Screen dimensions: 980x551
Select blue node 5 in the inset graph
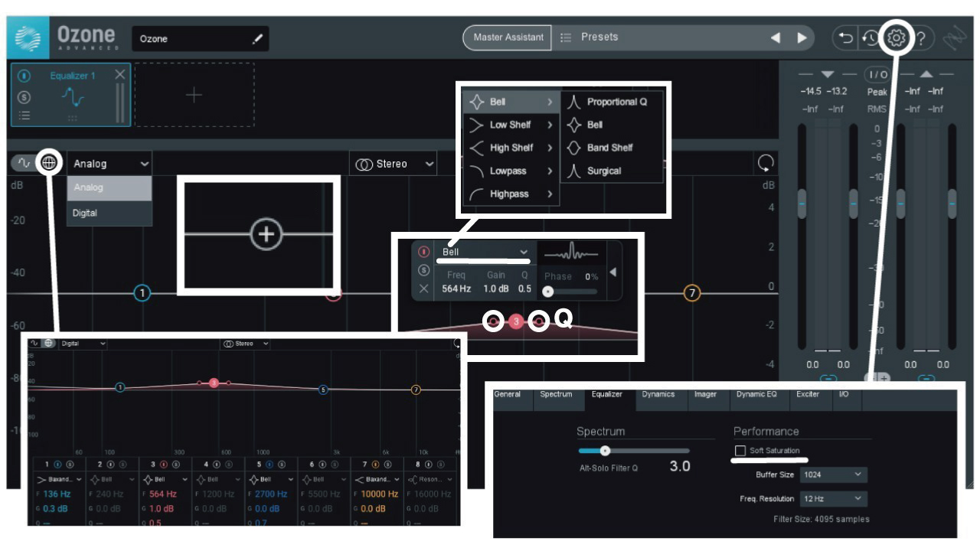click(323, 389)
